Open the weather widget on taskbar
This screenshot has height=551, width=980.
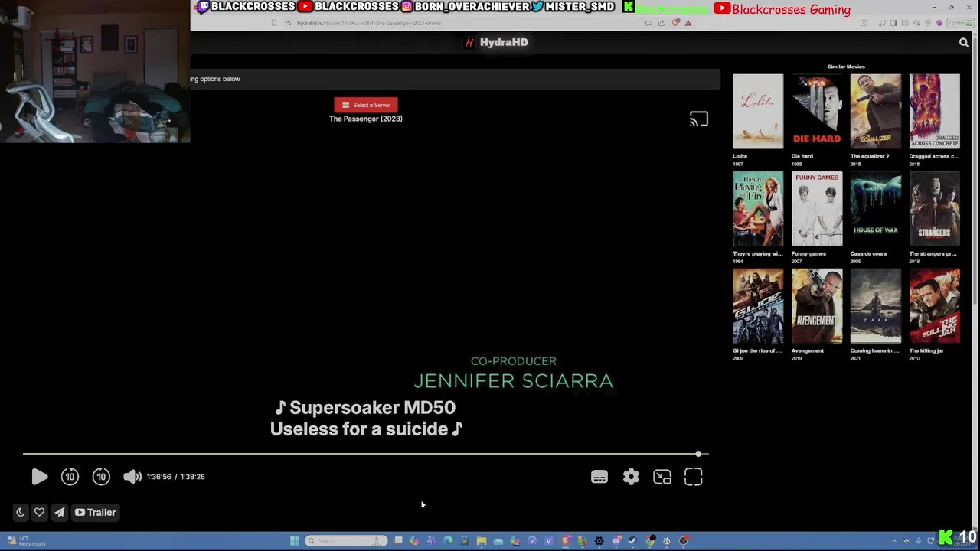pos(26,541)
